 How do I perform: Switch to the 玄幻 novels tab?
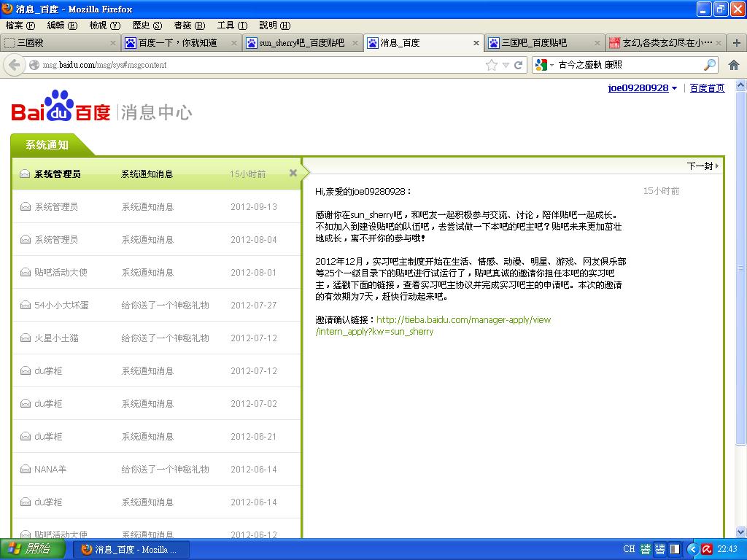665,43
